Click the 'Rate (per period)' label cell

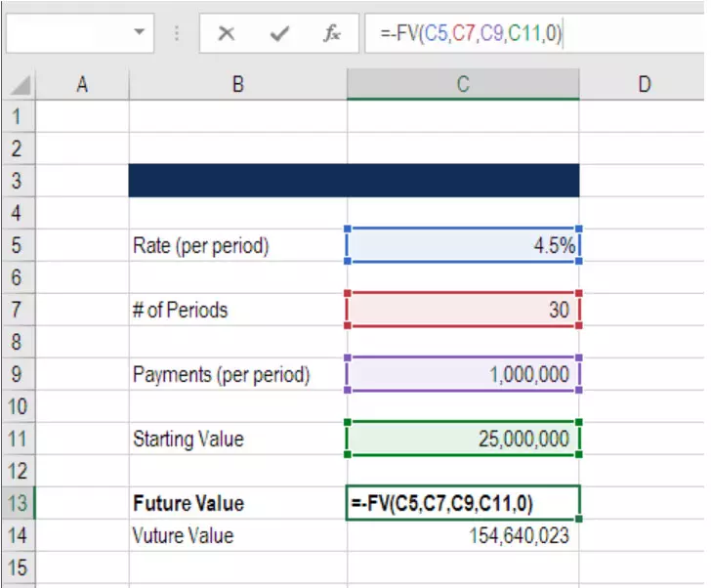click(238, 245)
